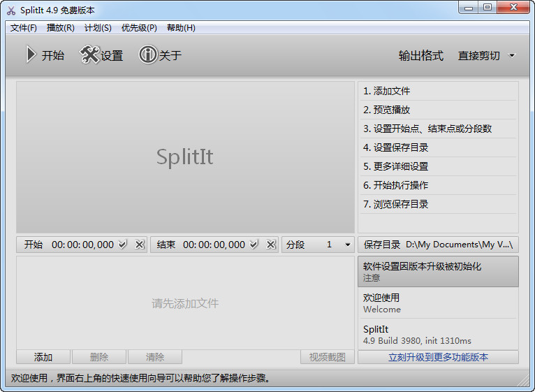Open the 立刻升级到更多功能版本 link
The width and height of the screenshot is (535, 392).
(x=438, y=357)
